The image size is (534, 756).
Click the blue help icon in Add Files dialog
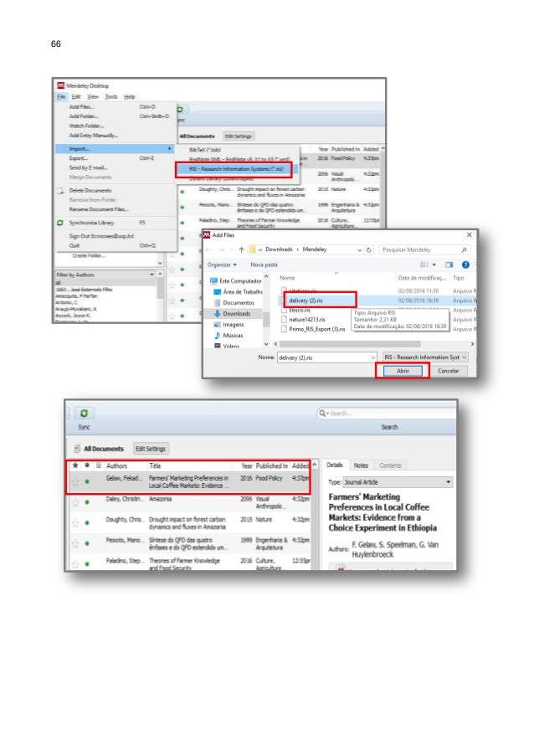(465, 265)
